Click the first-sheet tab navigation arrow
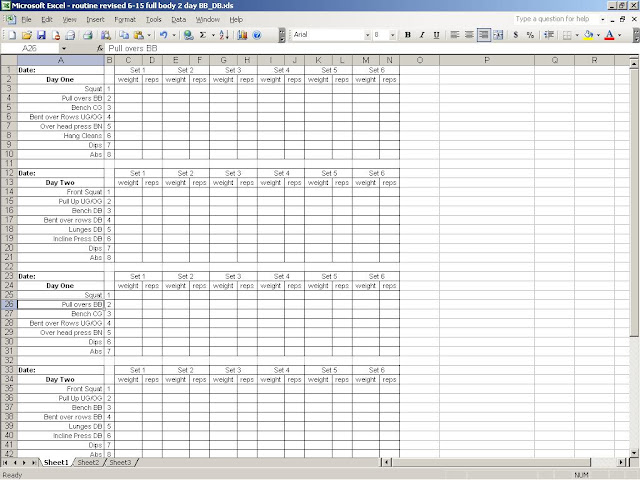This screenshot has height=480, width=640. pyautogui.click(x=5, y=462)
